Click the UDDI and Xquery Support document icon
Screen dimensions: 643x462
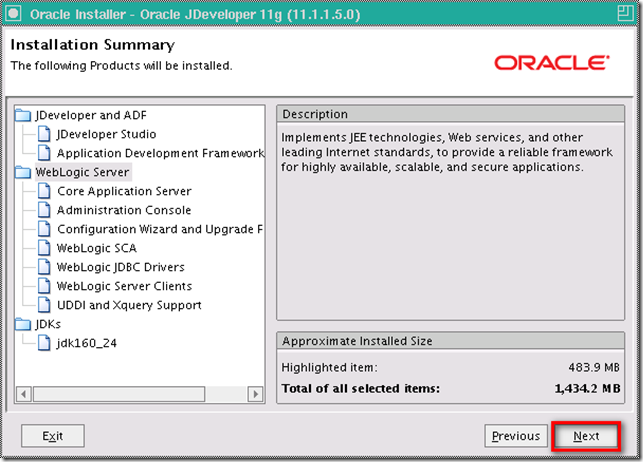pyautogui.click(x=44, y=305)
